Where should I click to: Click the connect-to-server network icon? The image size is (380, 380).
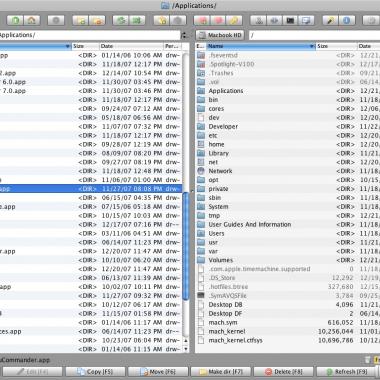(258, 20)
